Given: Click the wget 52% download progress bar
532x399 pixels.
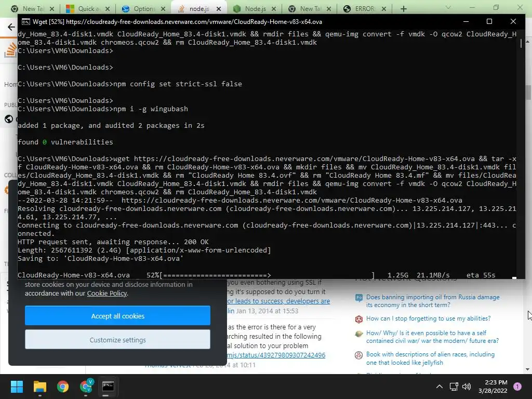Looking at the screenshot, I should tap(267, 275).
